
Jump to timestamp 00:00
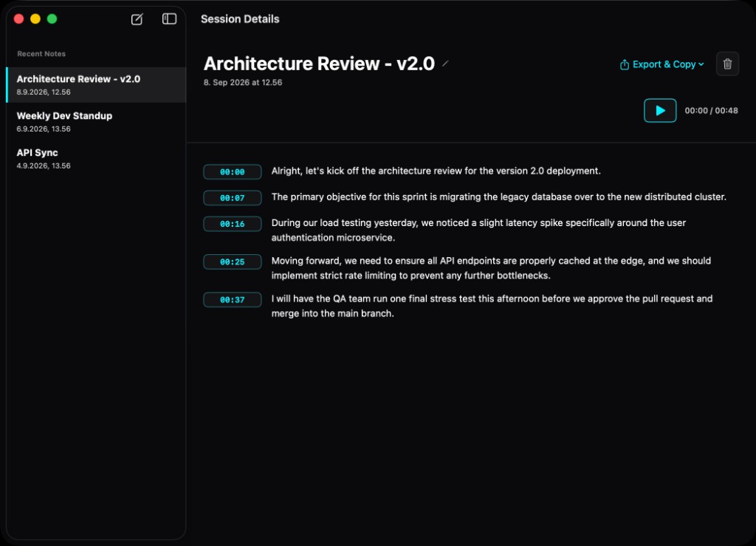click(x=233, y=171)
